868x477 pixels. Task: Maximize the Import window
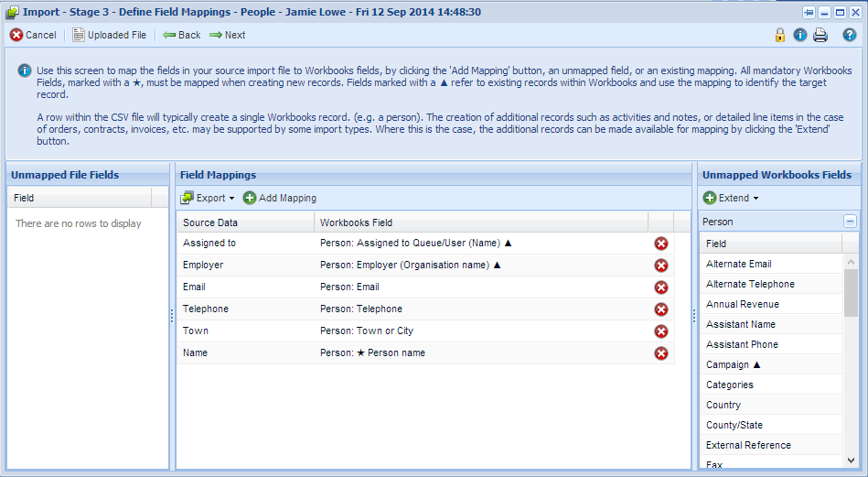pyautogui.click(x=840, y=12)
